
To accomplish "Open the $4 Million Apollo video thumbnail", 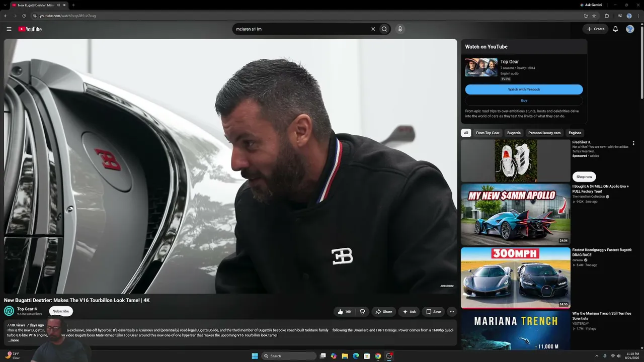I will [x=516, y=215].
